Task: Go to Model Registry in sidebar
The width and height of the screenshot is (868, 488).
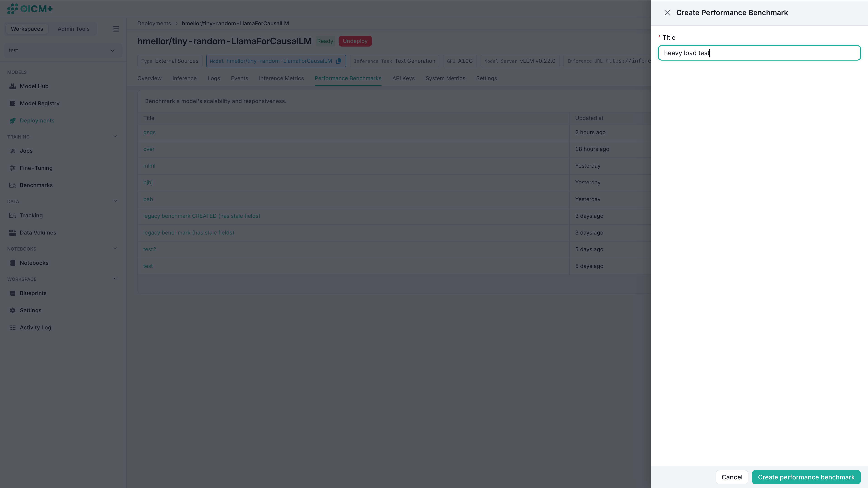Action: 40,103
